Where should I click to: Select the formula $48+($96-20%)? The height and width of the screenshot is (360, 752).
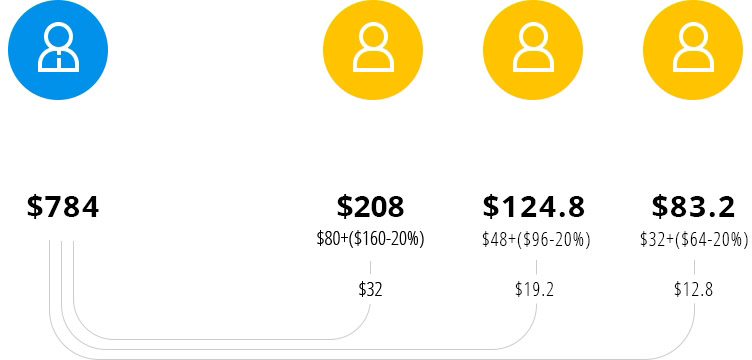[x=536, y=239]
